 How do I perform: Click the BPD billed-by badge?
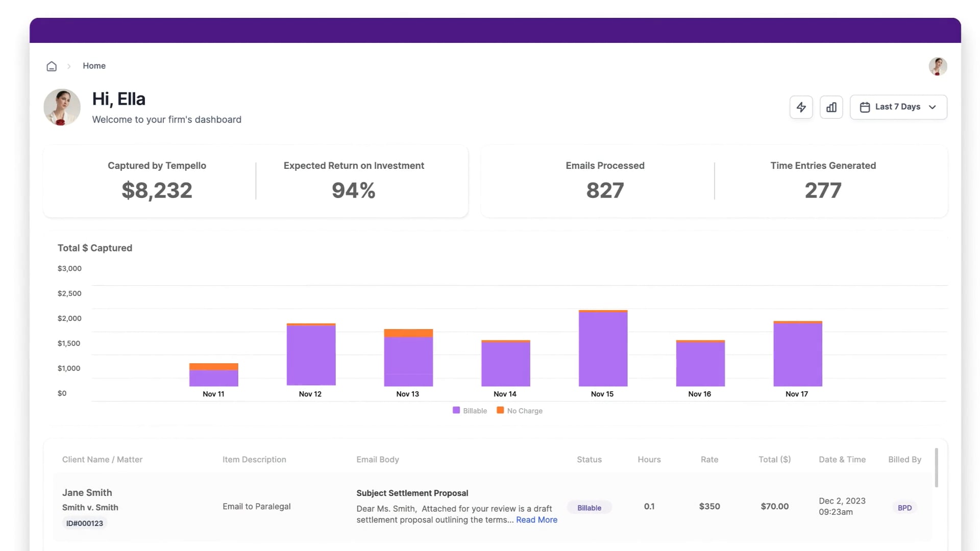pyautogui.click(x=904, y=508)
